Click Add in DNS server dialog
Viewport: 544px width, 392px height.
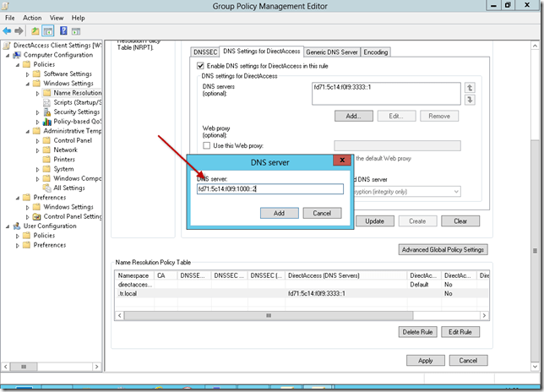tap(279, 213)
